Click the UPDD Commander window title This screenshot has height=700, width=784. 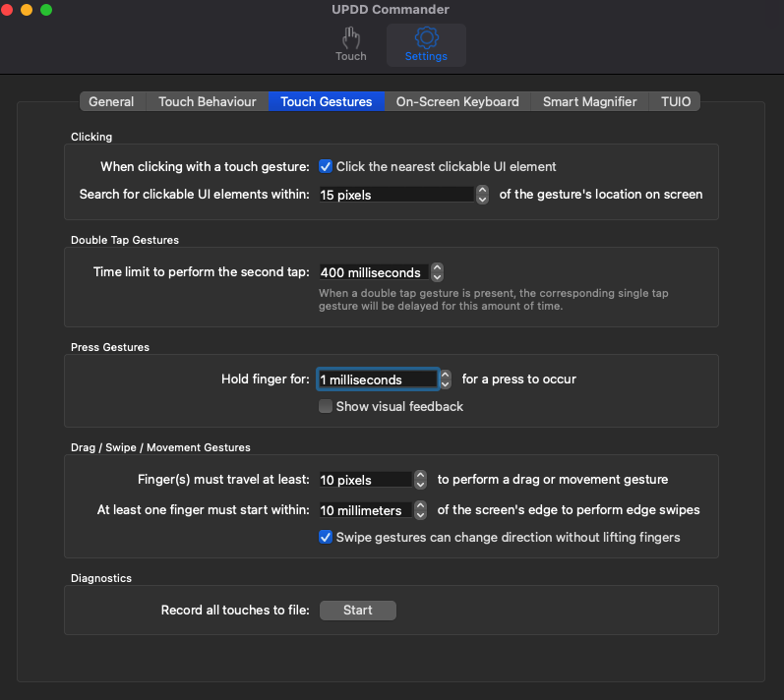(x=391, y=10)
